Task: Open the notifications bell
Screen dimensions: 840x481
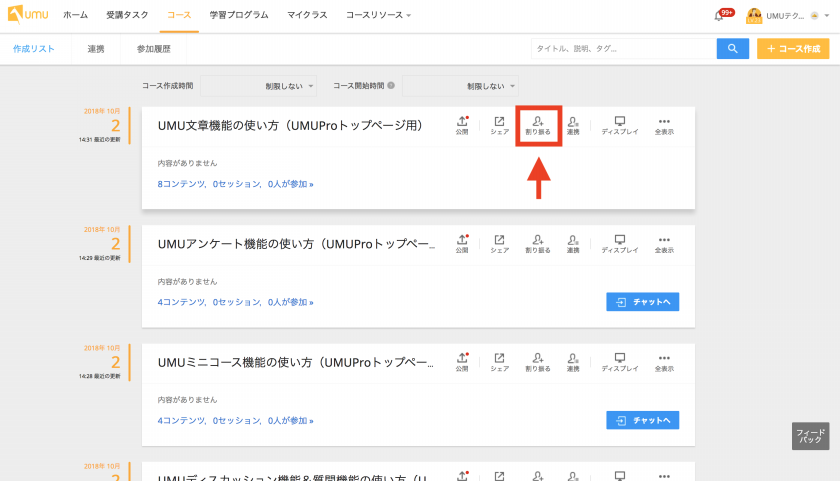Action: [719, 16]
